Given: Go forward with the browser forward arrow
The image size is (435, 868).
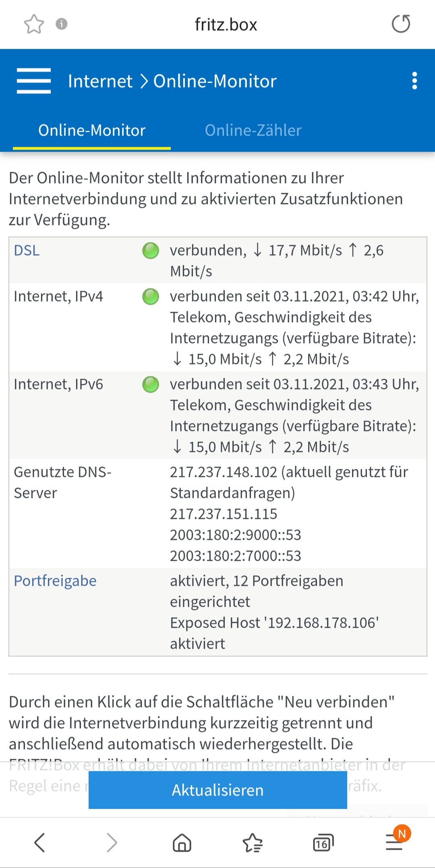Looking at the screenshot, I should (x=112, y=843).
